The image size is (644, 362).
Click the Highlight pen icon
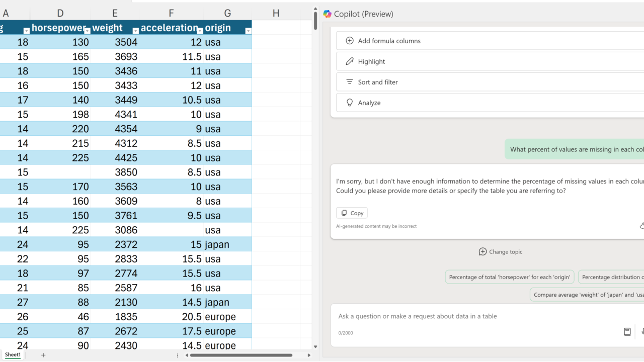coord(350,61)
